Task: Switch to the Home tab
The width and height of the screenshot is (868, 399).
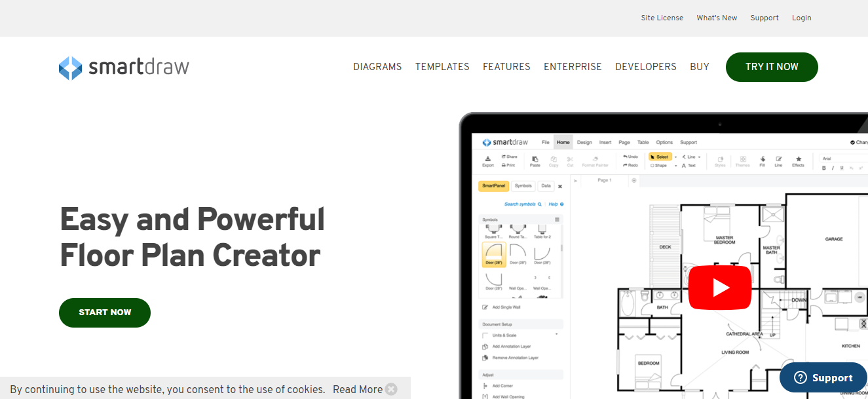Action: (563, 142)
